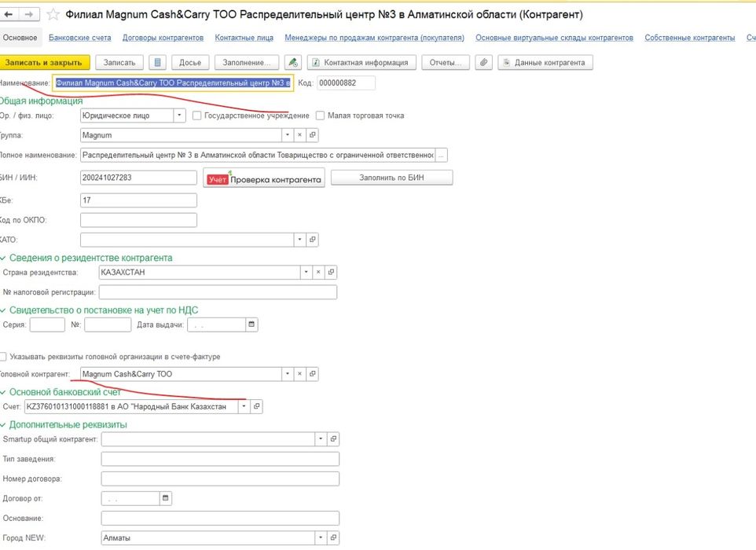Click the Код по ОКПО field

point(138,220)
